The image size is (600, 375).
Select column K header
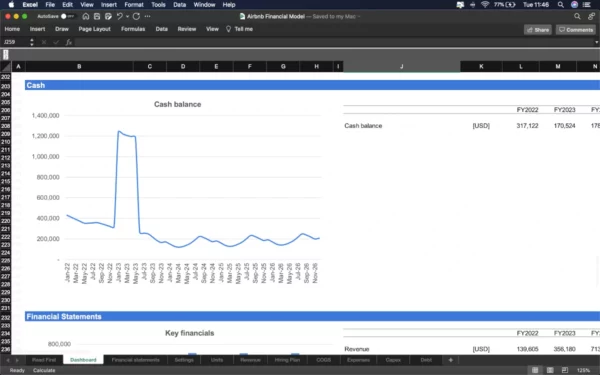[x=481, y=67]
